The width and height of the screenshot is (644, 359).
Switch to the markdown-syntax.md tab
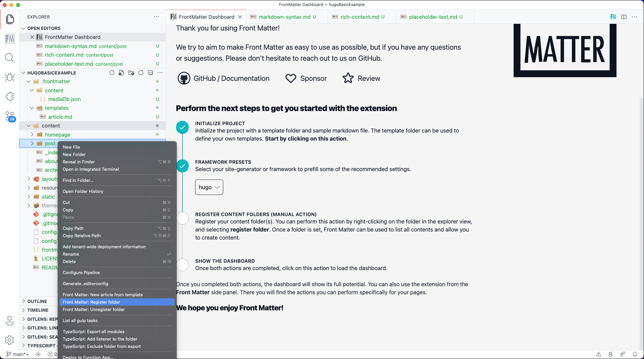284,17
